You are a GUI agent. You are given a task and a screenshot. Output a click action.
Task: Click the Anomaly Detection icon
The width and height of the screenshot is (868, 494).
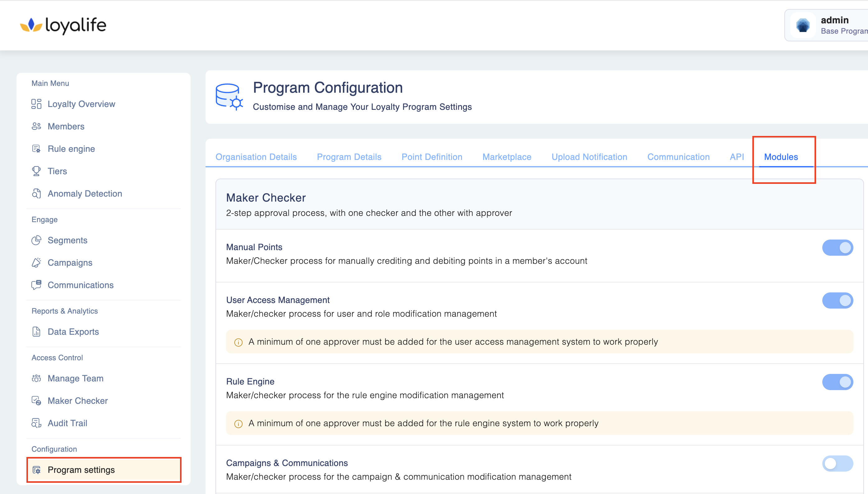(36, 193)
